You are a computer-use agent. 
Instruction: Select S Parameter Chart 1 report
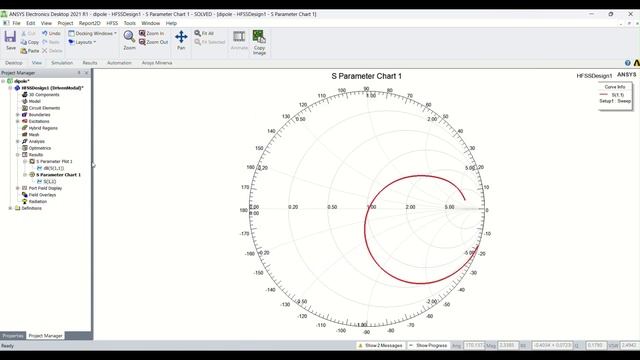[58, 175]
